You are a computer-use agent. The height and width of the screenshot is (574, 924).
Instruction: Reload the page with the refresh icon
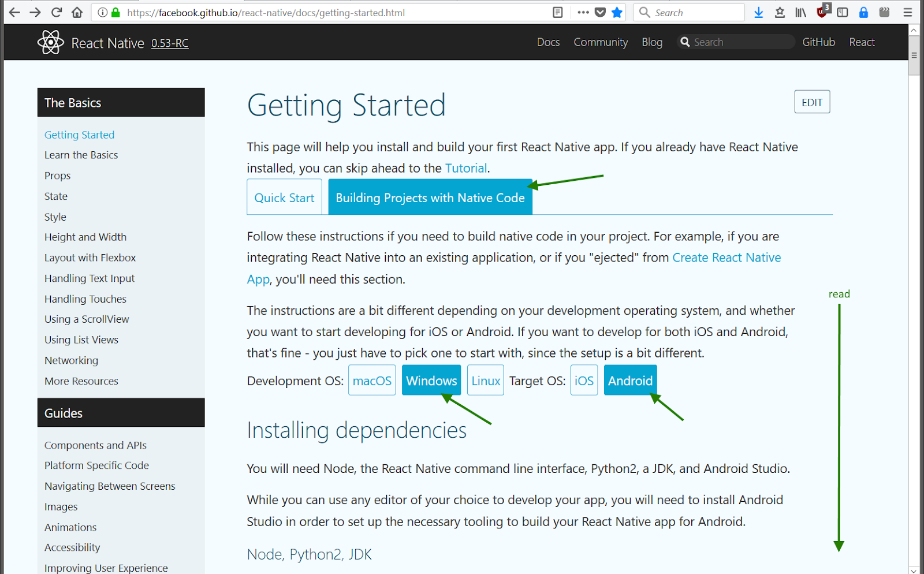(57, 12)
